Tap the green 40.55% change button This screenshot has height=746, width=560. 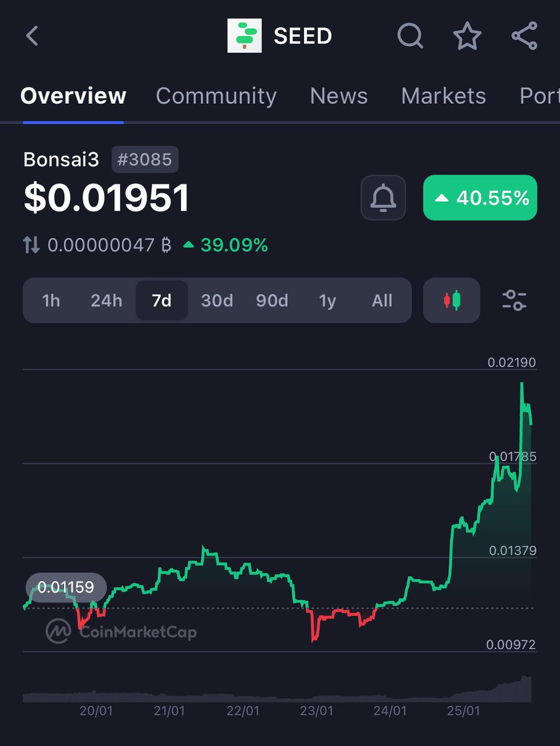(x=480, y=198)
